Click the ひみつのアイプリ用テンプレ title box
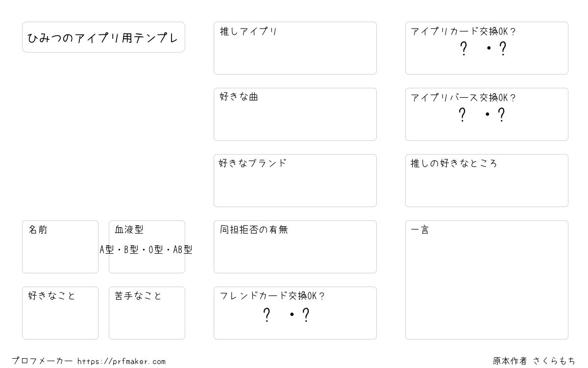The height and width of the screenshot is (368, 588). (x=103, y=37)
